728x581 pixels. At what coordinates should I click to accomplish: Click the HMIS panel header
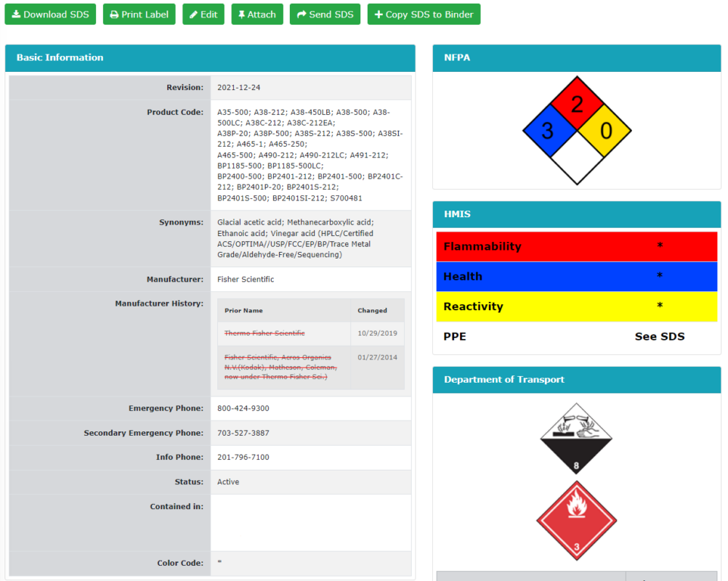coord(577,214)
